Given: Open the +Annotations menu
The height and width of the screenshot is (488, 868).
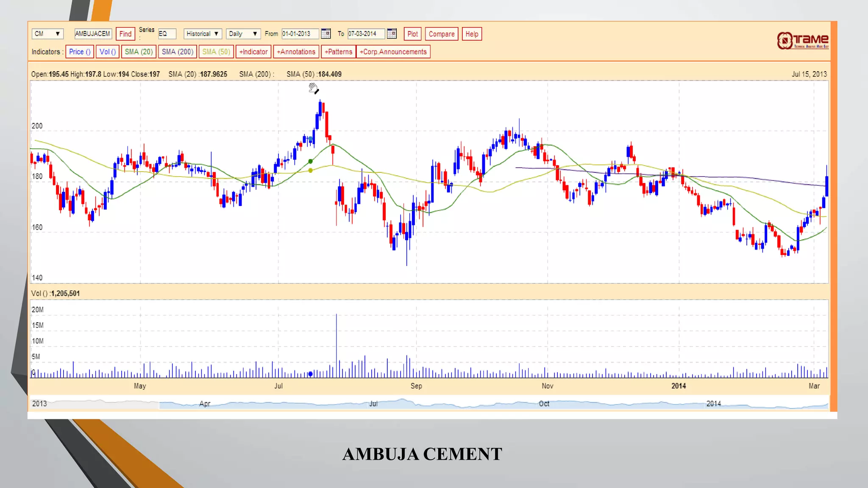Looking at the screenshot, I should [296, 52].
